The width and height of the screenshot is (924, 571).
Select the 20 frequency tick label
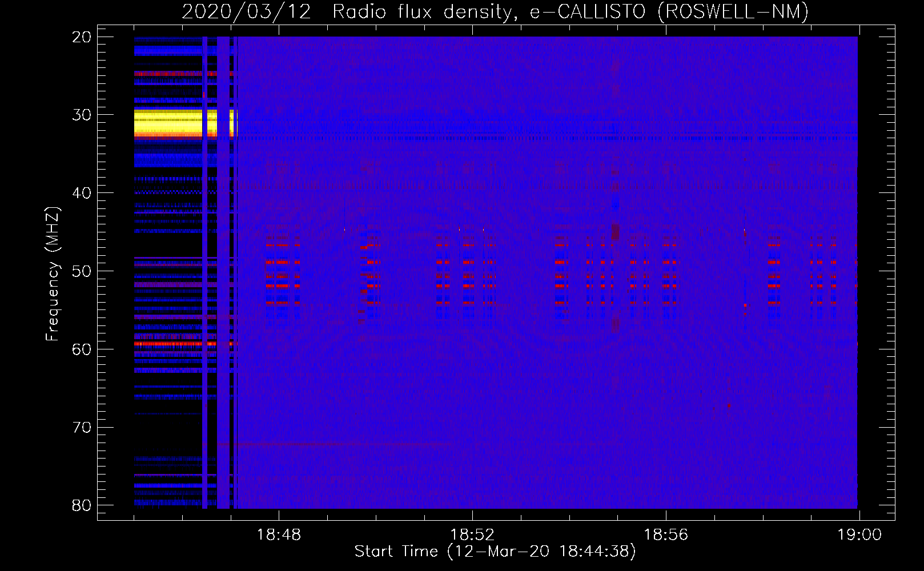tap(82, 37)
